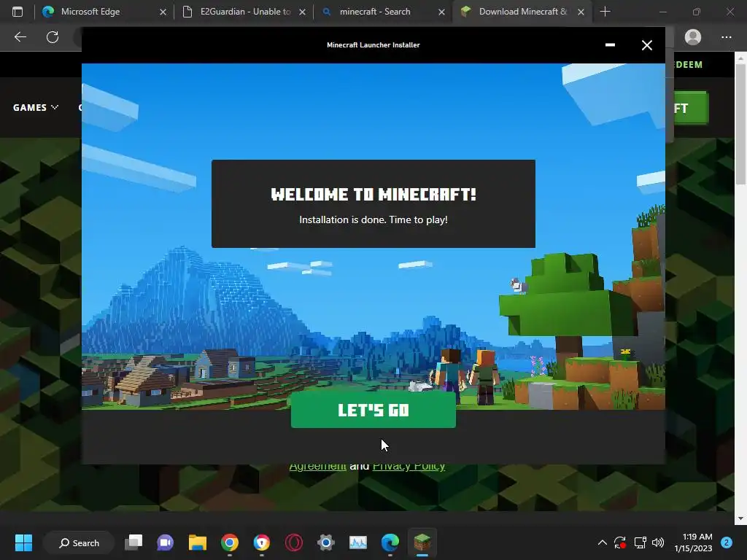Screen dimensions: 747x560
Task: Open the Privacy Policy link
Action: (x=409, y=466)
